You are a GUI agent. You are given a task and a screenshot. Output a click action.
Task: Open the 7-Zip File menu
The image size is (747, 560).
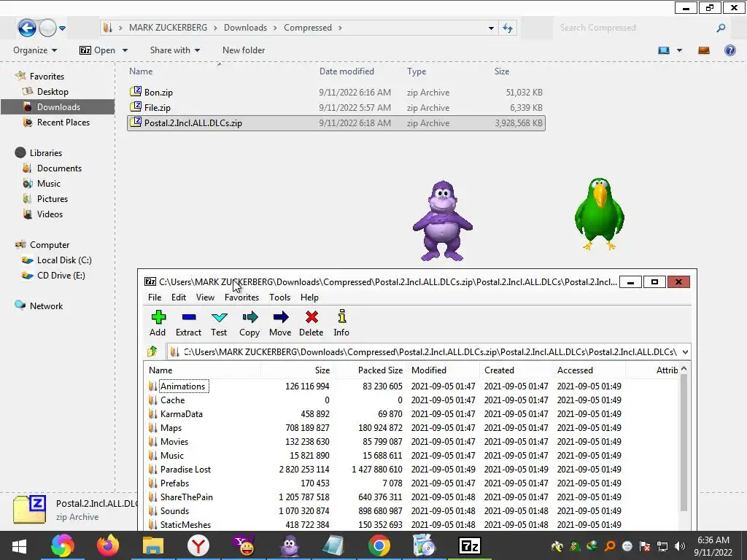click(x=155, y=297)
